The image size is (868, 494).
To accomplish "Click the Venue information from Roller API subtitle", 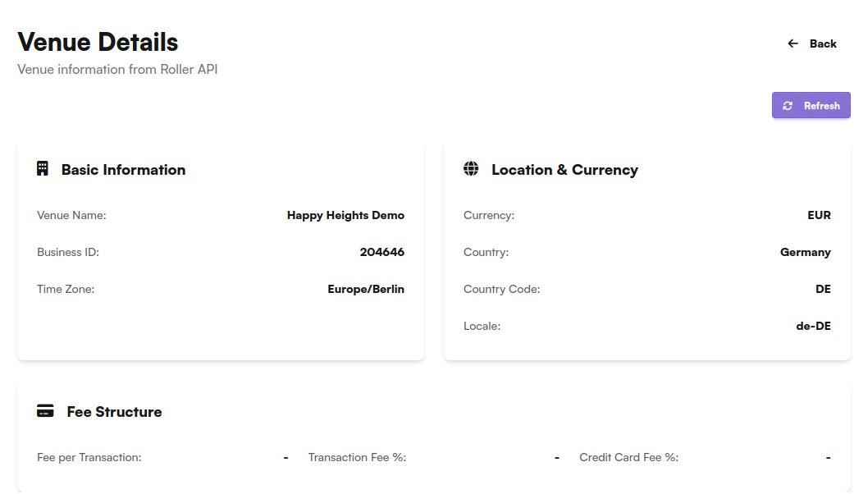I will (x=117, y=70).
